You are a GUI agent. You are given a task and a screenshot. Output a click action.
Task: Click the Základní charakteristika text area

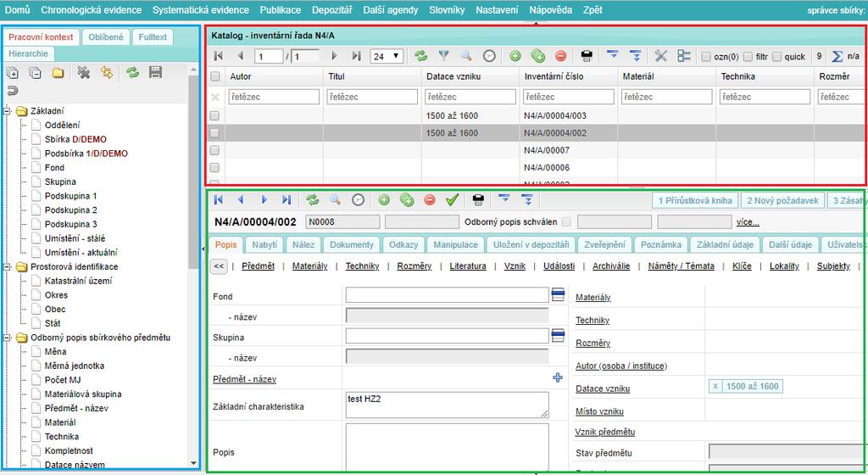point(448,405)
